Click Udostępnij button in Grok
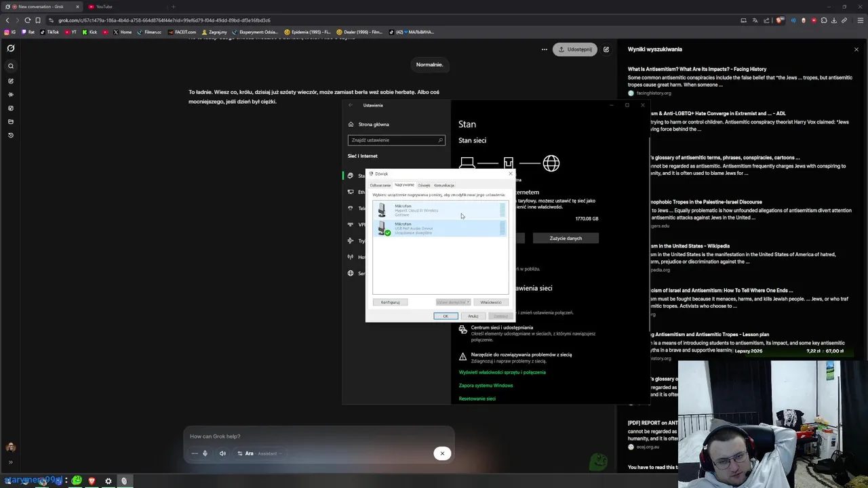This screenshot has height=488, width=868. click(x=575, y=49)
